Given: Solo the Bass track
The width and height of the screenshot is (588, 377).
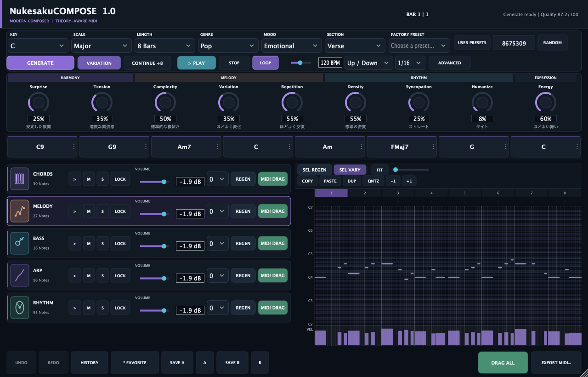Looking at the screenshot, I should pyautogui.click(x=102, y=243).
